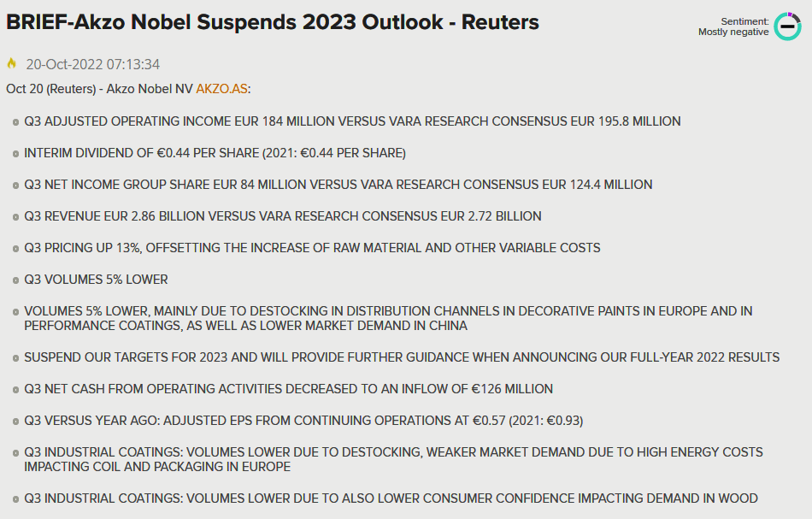Screen dimensions: 812x519
Task: Select the destocking in distribution channels paragraph
Action: coord(388,319)
